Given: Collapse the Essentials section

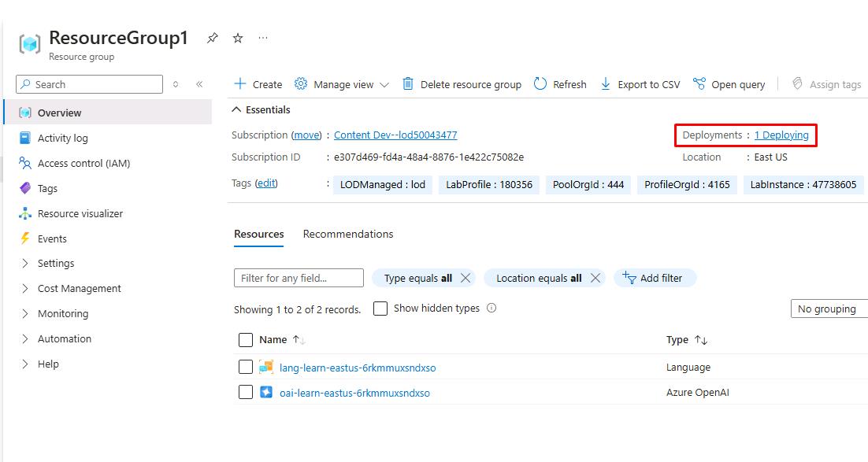Looking at the screenshot, I should click(236, 109).
